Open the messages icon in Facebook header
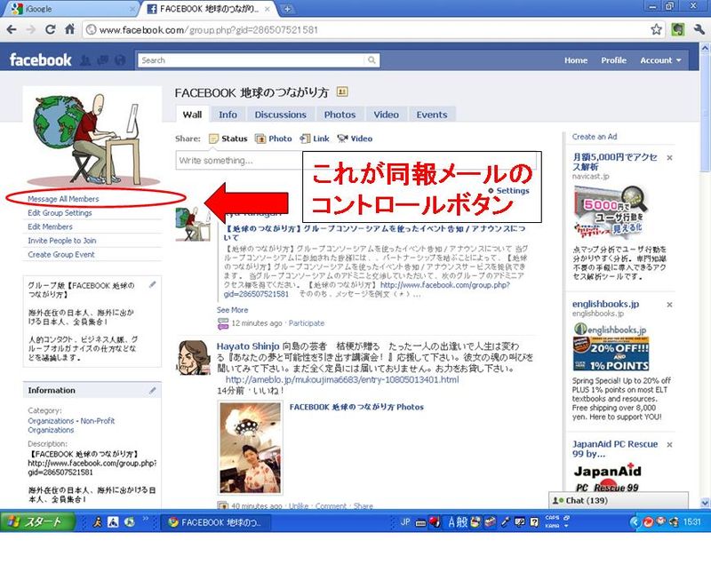711x588 pixels. coord(102,60)
